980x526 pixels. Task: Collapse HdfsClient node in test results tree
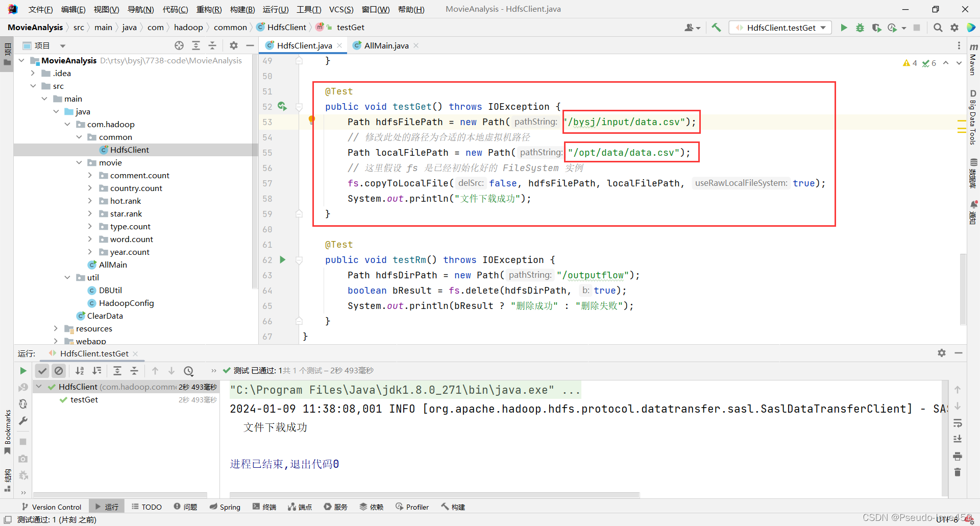[39, 387]
